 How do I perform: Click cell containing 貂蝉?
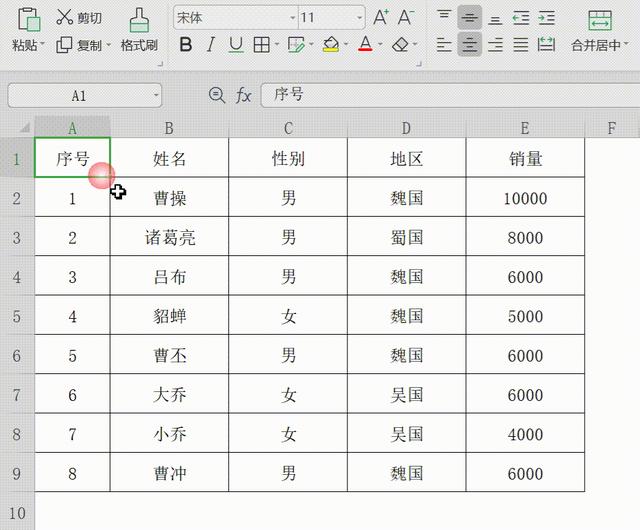[x=169, y=316]
